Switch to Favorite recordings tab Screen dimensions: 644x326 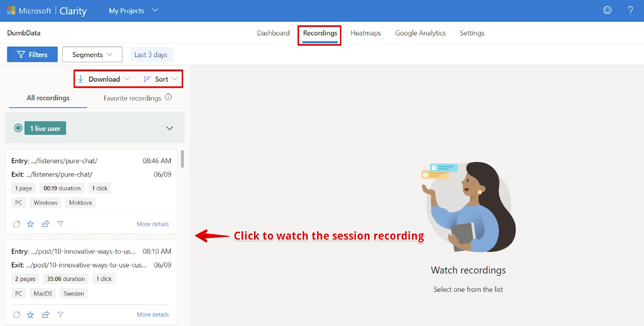132,98
